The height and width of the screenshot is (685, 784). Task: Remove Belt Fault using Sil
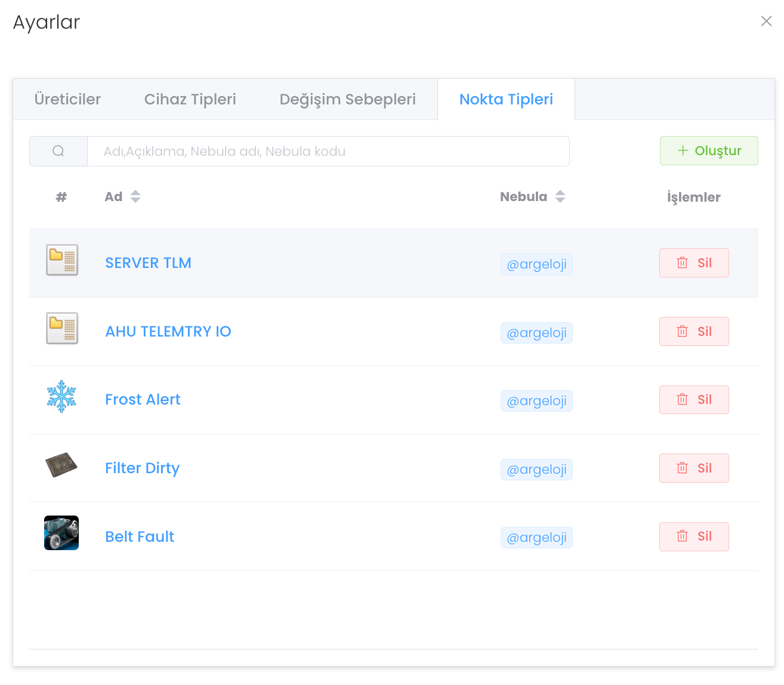(693, 536)
